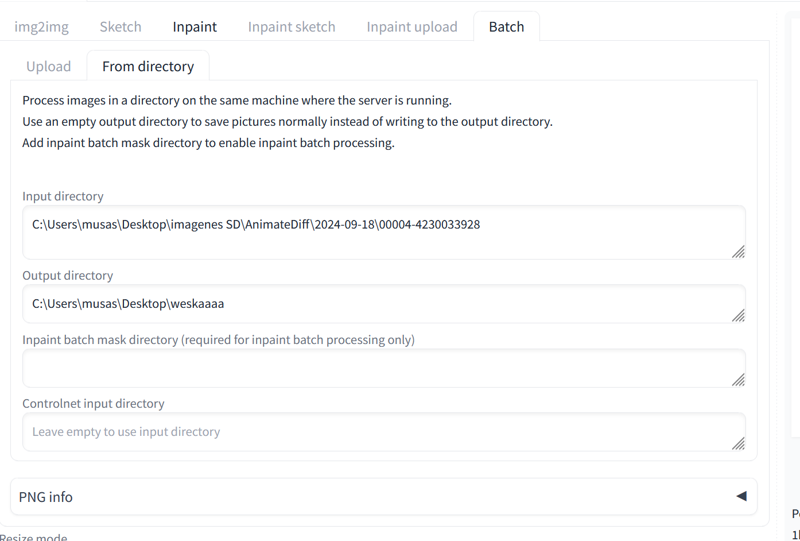The image size is (800, 541).
Task: Select the Inpaint tab
Action: pos(194,27)
